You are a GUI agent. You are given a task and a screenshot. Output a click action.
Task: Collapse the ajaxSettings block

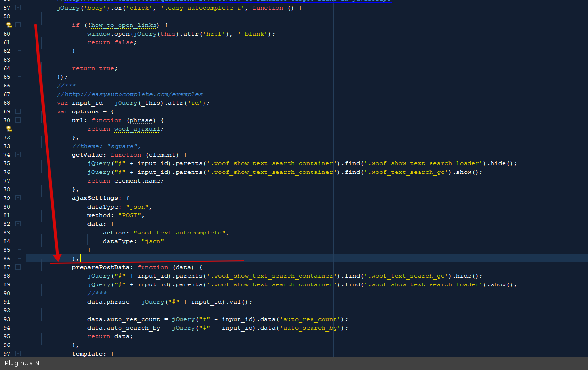pos(18,198)
